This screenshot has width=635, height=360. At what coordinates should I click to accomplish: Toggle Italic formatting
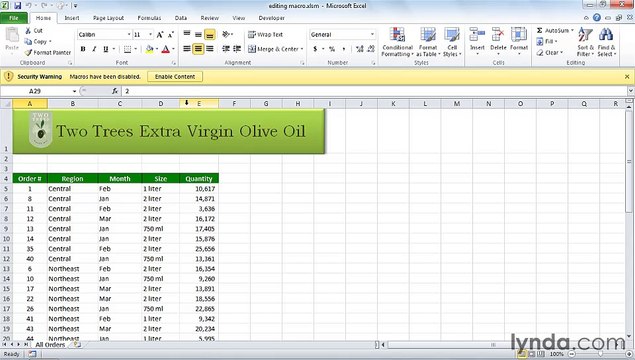pos(94,49)
